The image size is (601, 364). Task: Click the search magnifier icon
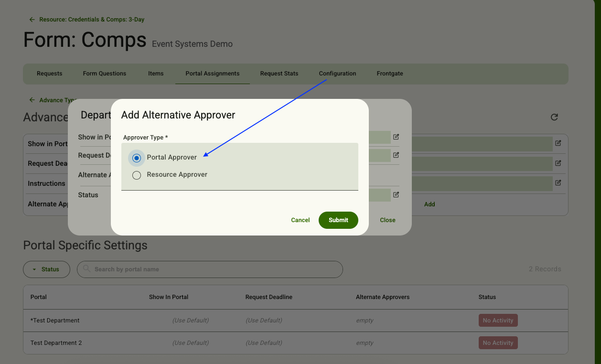[x=86, y=269]
